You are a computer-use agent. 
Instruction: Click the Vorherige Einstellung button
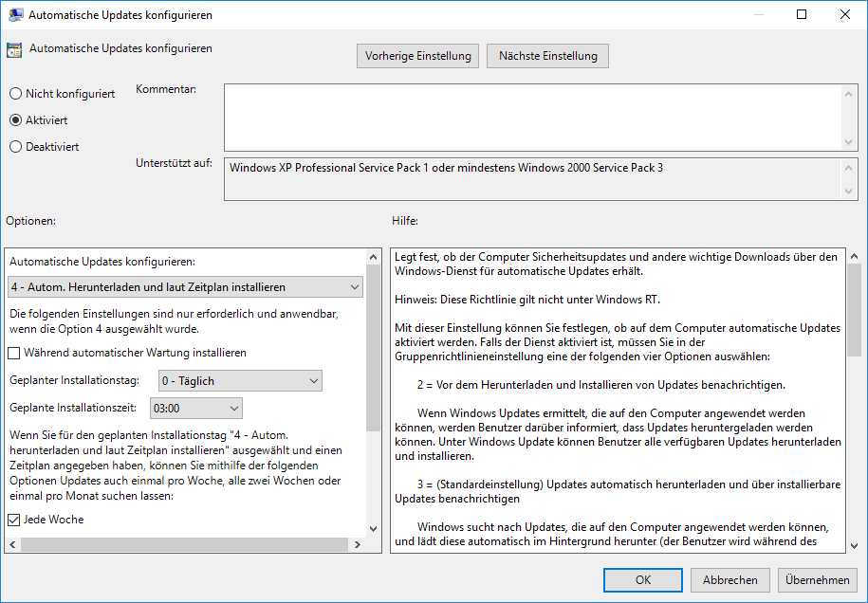point(417,56)
